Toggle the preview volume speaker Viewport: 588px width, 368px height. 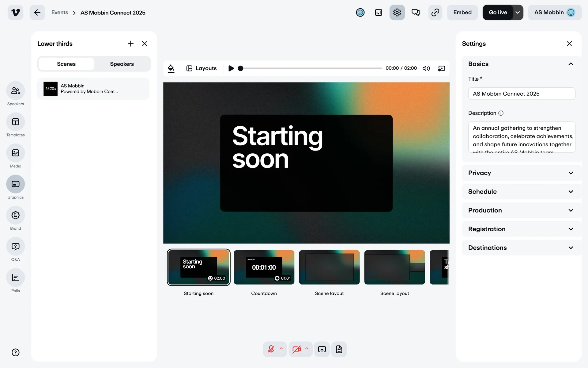pos(426,68)
